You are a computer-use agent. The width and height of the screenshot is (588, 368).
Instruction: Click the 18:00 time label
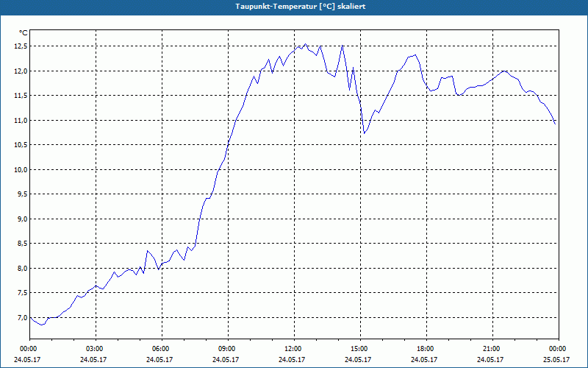(x=426, y=349)
